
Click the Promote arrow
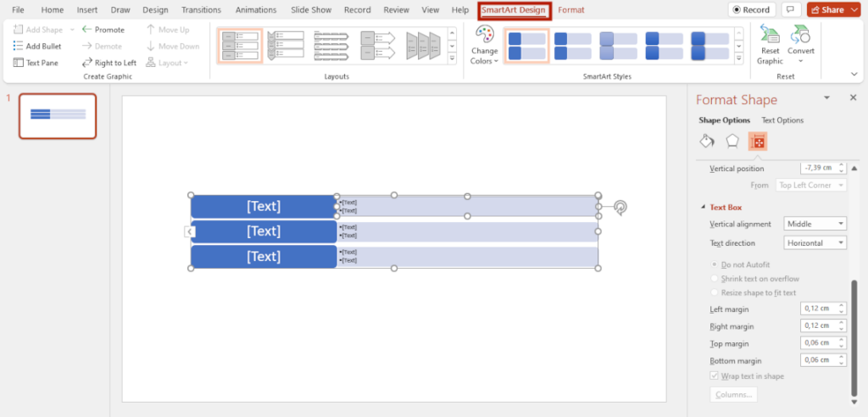coord(87,30)
